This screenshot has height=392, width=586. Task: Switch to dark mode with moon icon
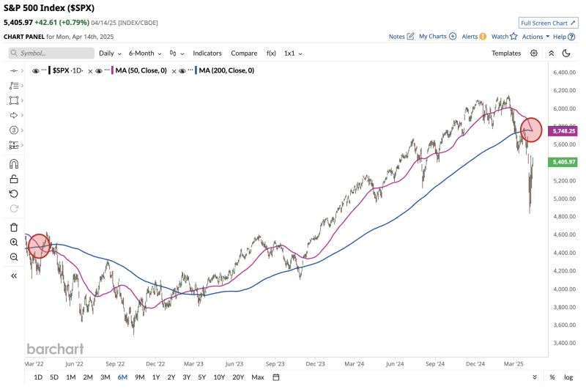(566, 53)
